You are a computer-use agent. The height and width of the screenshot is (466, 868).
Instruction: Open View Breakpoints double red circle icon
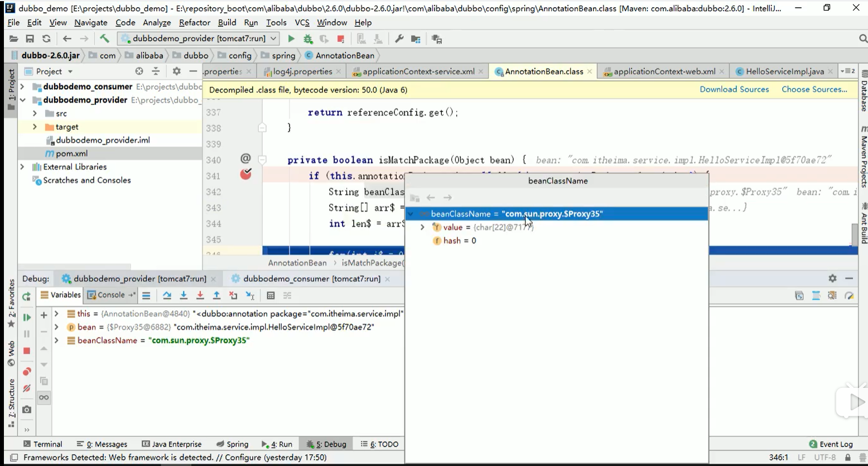26,371
